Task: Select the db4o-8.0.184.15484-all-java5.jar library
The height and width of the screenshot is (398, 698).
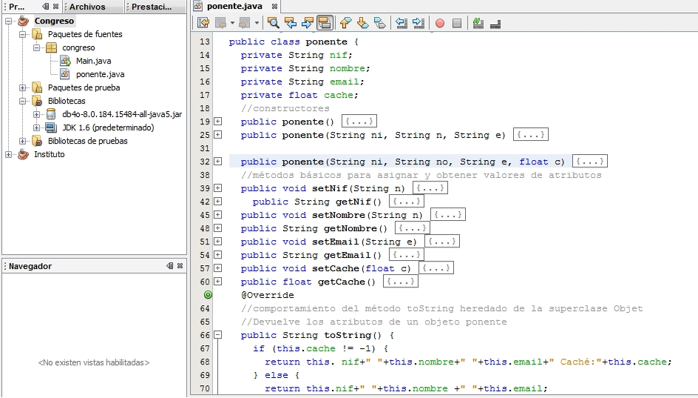Action: [122, 114]
